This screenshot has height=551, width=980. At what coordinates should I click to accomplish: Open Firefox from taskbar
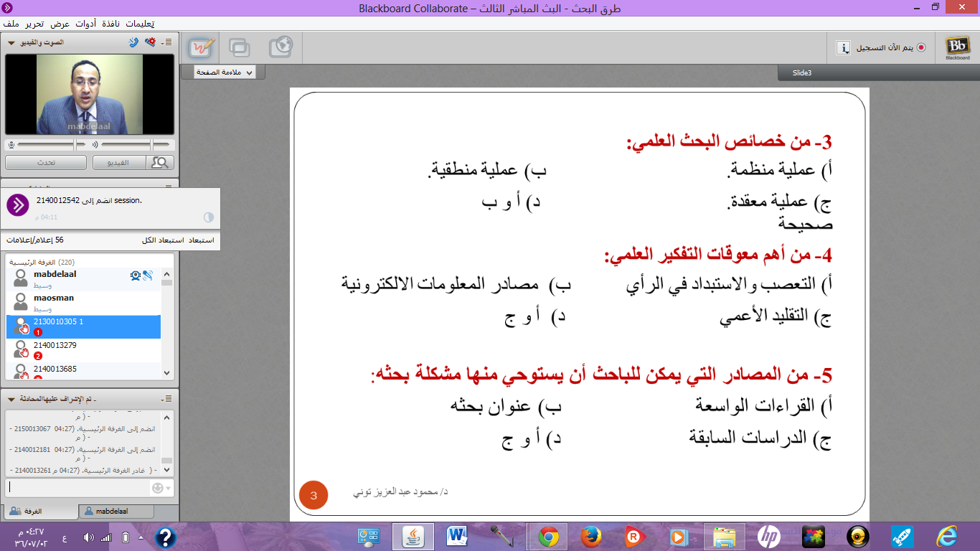pos(590,536)
